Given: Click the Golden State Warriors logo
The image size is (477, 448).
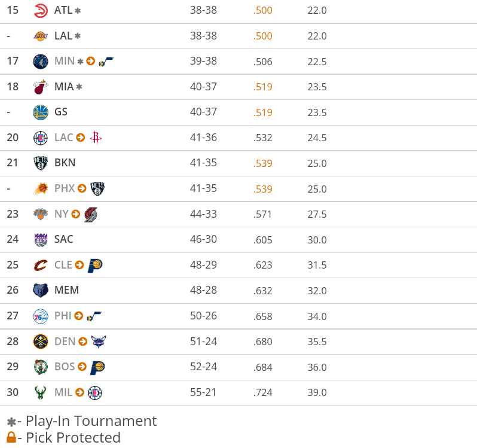Looking at the screenshot, I should [41, 112].
